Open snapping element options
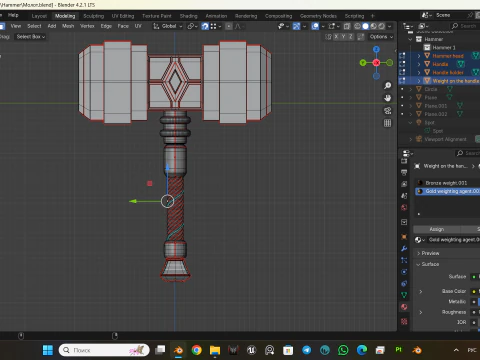The width and height of the screenshot is (480, 360). pyautogui.click(x=215, y=26)
